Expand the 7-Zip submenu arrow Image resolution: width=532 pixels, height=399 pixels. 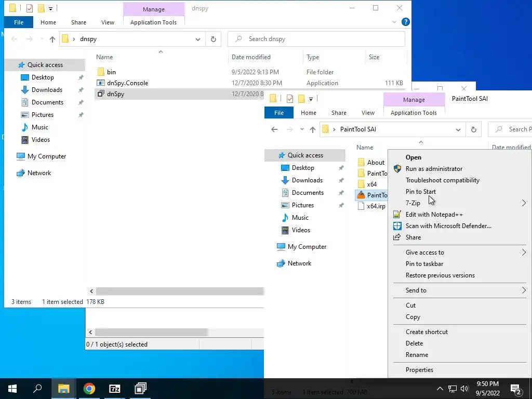point(524,203)
